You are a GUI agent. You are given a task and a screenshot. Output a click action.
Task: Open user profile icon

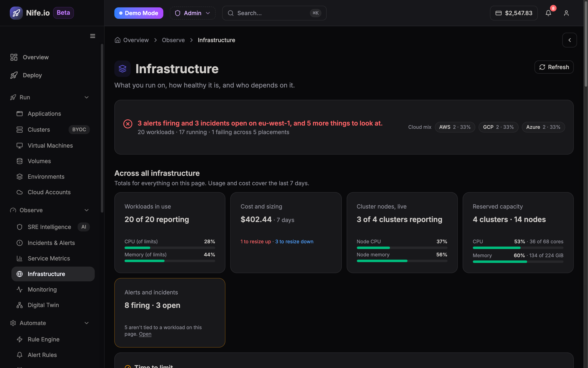click(x=566, y=13)
